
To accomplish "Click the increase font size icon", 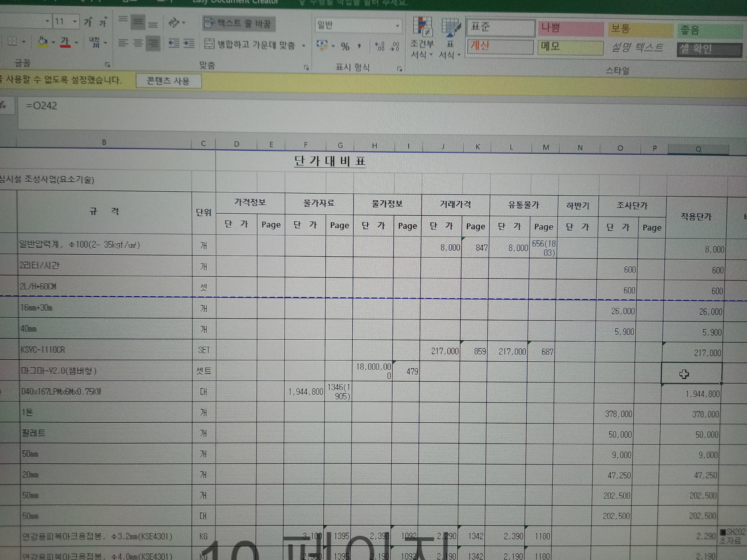I will click(88, 22).
